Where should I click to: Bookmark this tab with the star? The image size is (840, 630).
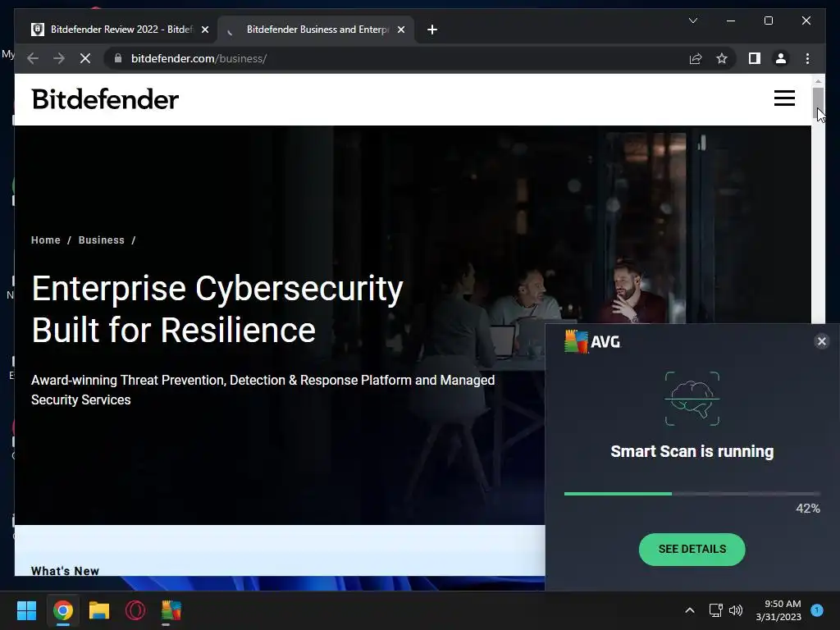[722, 58]
